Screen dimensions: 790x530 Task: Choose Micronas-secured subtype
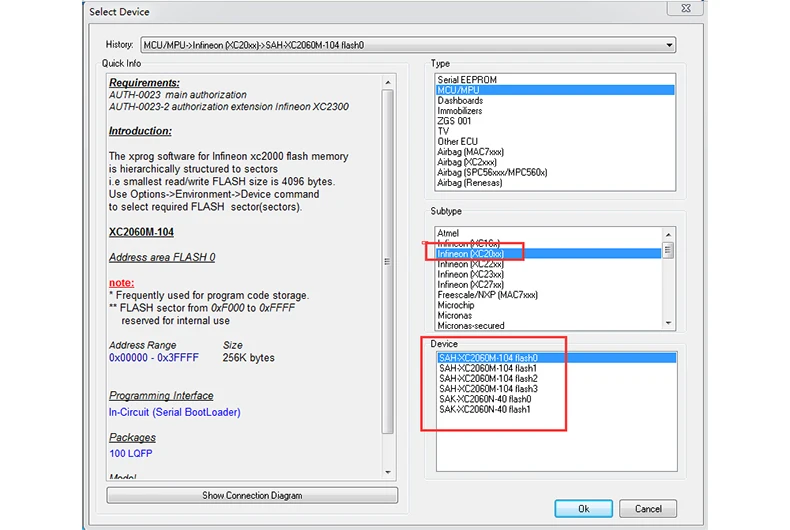[x=548, y=326]
